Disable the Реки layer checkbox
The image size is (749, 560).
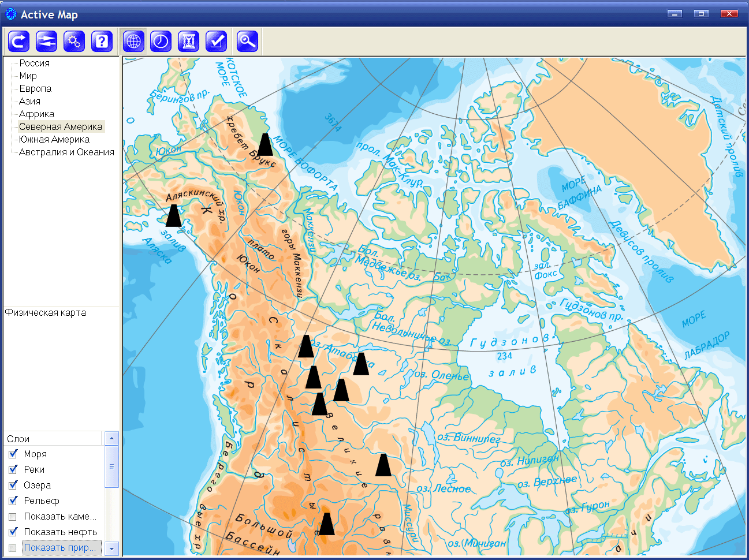[13, 469]
